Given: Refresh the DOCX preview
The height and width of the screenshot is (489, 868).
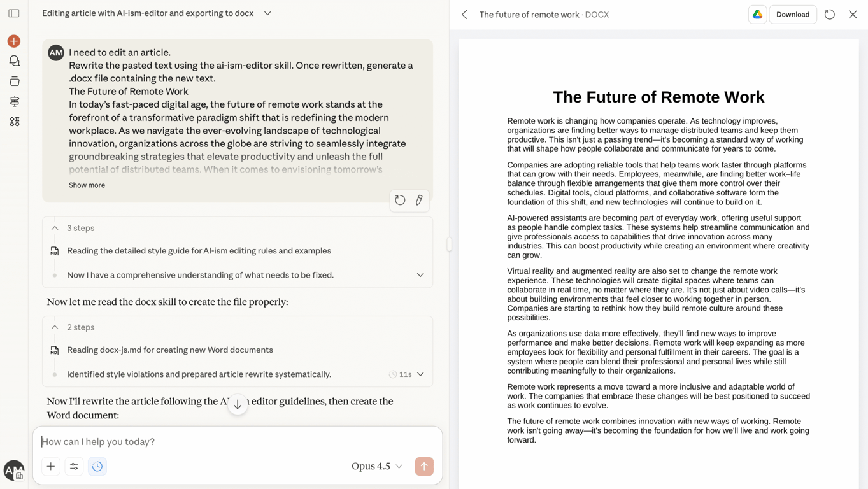Looking at the screenshot, I should coord(829,14).
